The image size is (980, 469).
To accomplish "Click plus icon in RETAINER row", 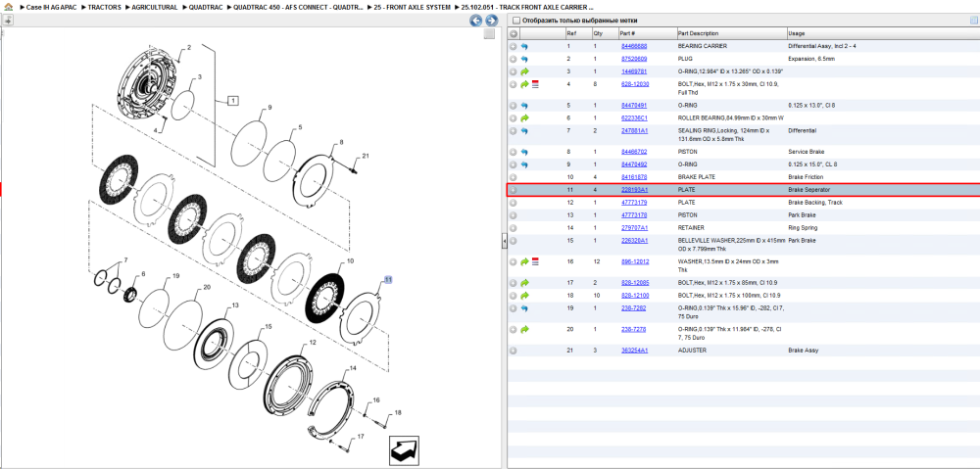I will (514, 228).
